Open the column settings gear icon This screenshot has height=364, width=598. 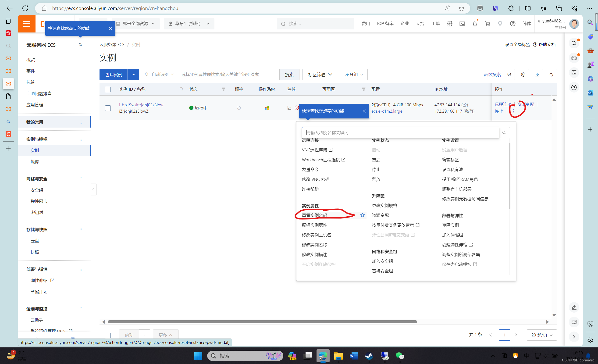click(x=523, y=75)
